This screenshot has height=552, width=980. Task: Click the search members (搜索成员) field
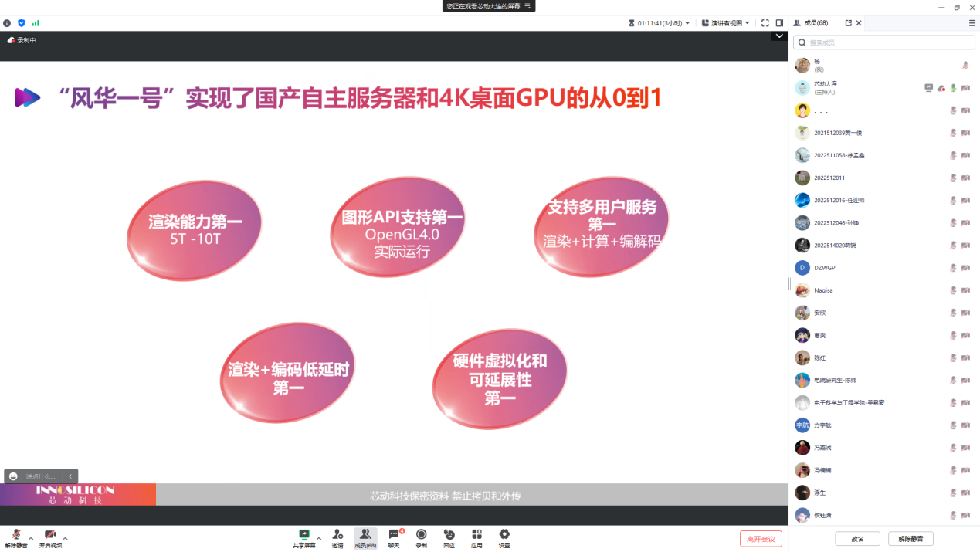[884, 42]
